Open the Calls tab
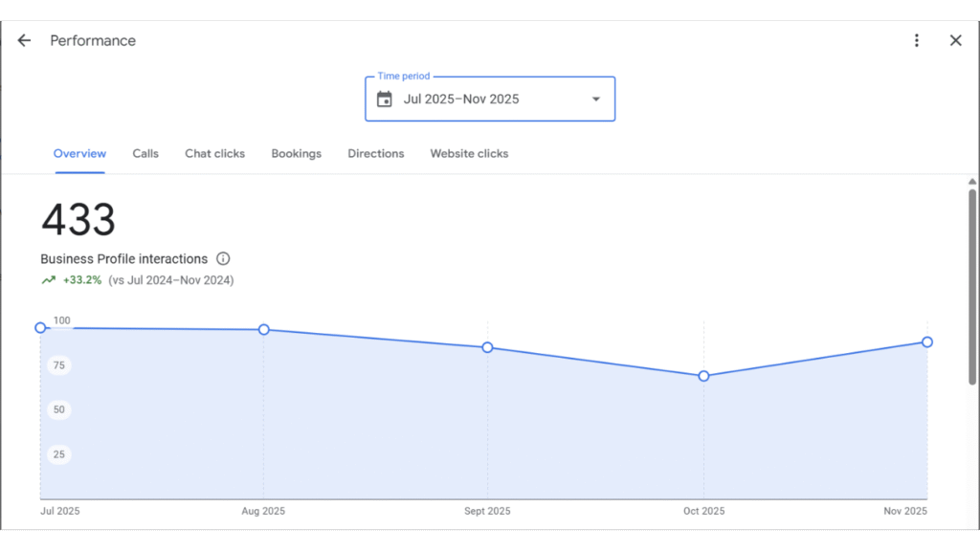 (145, 154)
